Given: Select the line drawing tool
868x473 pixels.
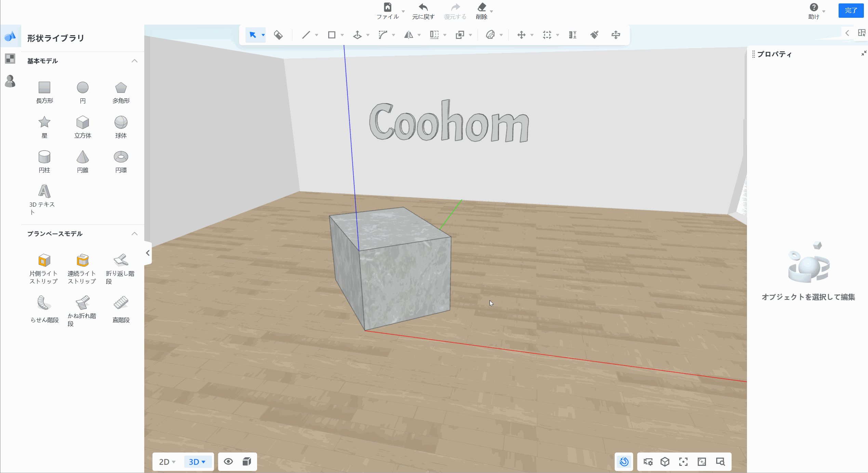Looking at the screenshot, I should tap(306, 35).
